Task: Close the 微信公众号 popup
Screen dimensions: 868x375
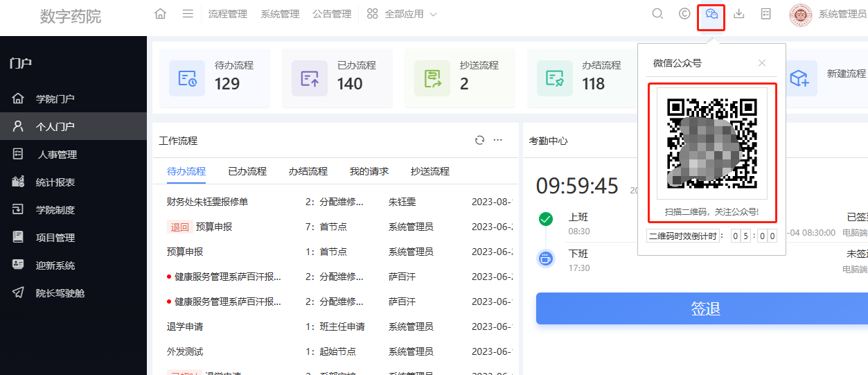Action: coord(762,63)
